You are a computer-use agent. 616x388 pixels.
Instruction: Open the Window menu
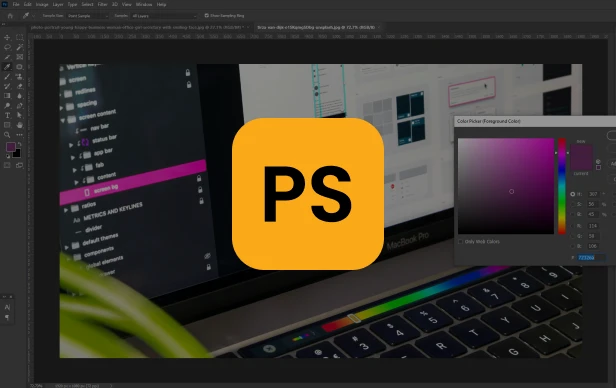pyautogui.click(x=144, y=4)
